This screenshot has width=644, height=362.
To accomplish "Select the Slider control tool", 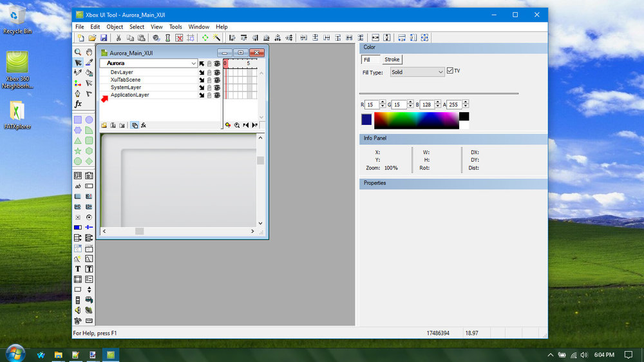I will point(89,227).
